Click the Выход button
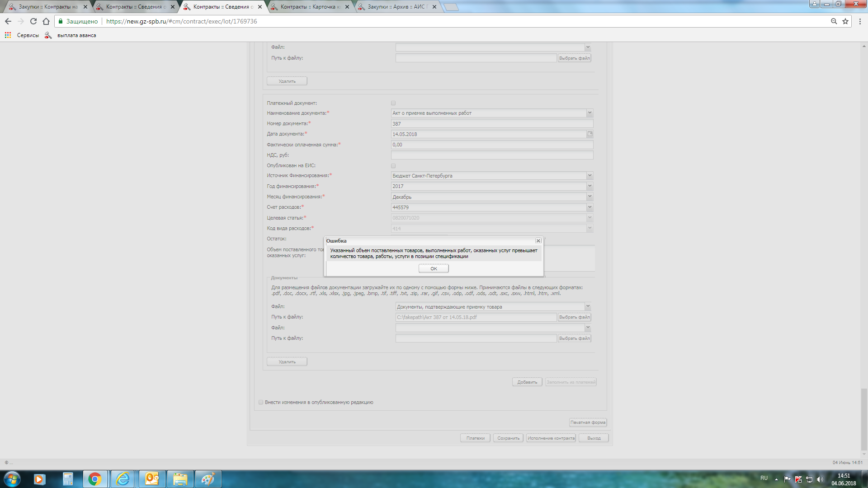This screenshot has width=868, height=488. pos(594,438)
